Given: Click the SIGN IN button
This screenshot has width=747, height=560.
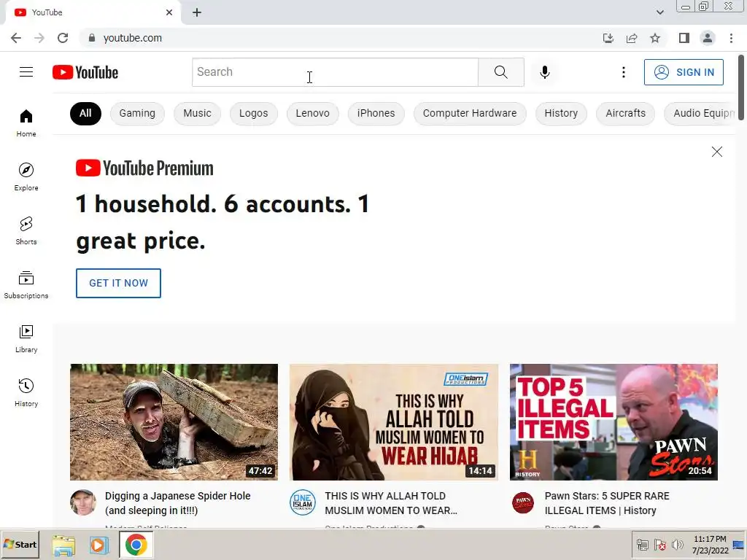Looking at the screenshot, I should point(684,72).
